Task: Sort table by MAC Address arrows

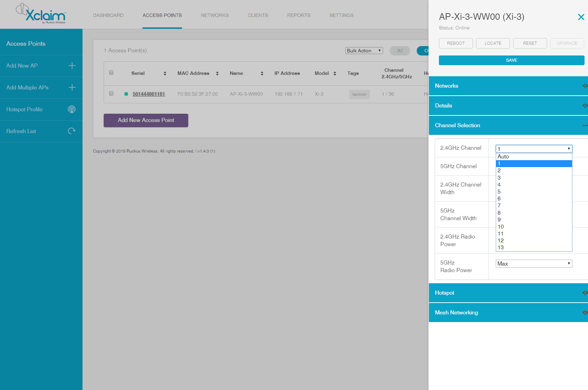Action: [217, 73]
